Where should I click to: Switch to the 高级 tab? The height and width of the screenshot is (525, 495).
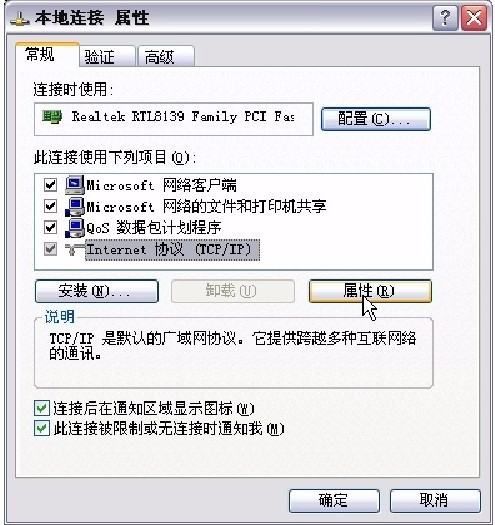click(x=166, y=57)
